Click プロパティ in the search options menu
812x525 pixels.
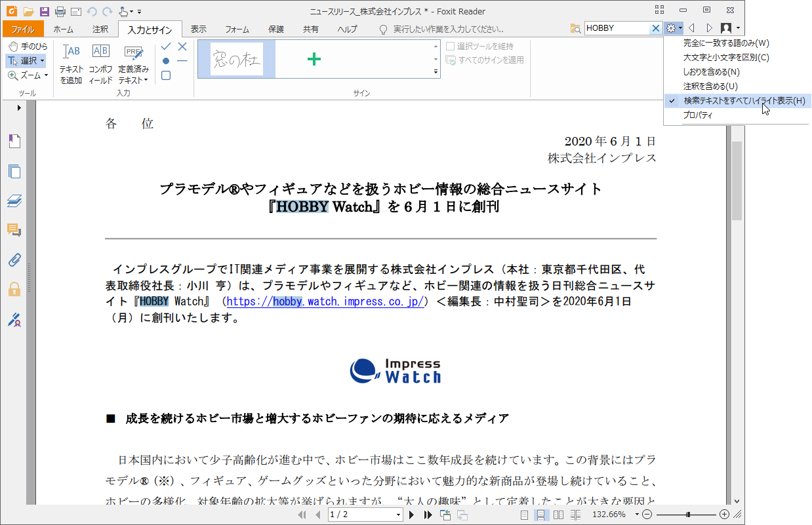point(697,114)
